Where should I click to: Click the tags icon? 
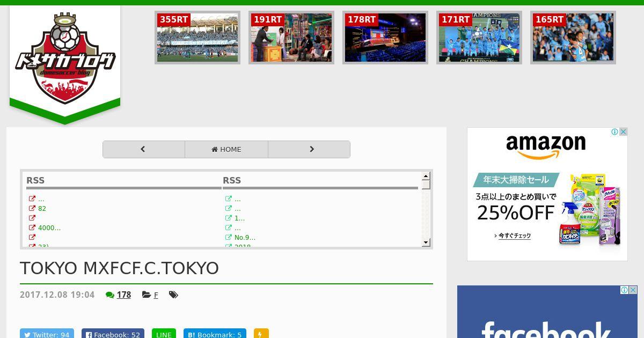[173, 295]
